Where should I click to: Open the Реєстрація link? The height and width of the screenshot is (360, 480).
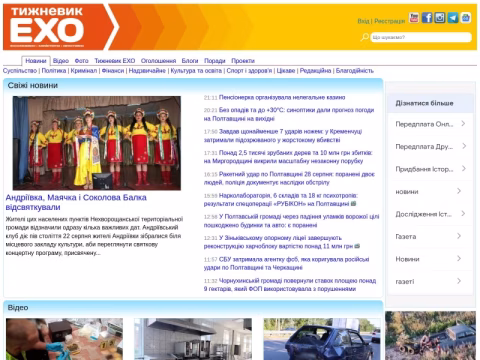(x=390, y=21)
